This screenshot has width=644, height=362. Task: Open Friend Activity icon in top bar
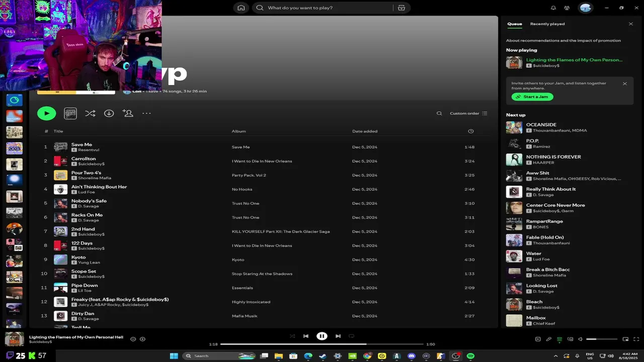pyautogui.click(x=567, y=8)
